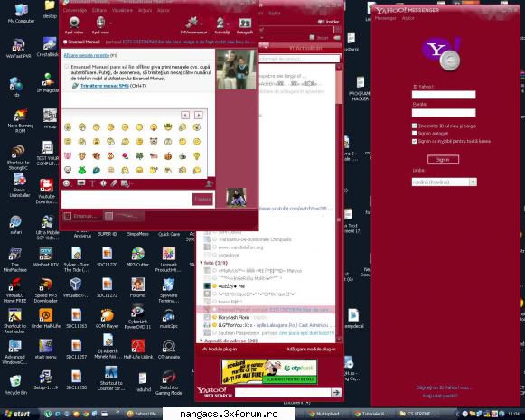Toggle the sign in as invisible checkbox

coord(415,141)
